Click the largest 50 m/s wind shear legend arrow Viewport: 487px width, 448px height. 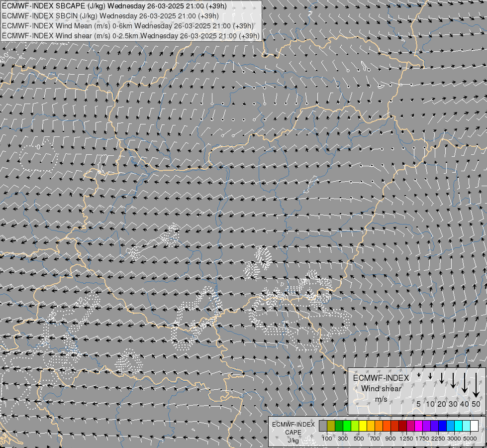point(476,385)
